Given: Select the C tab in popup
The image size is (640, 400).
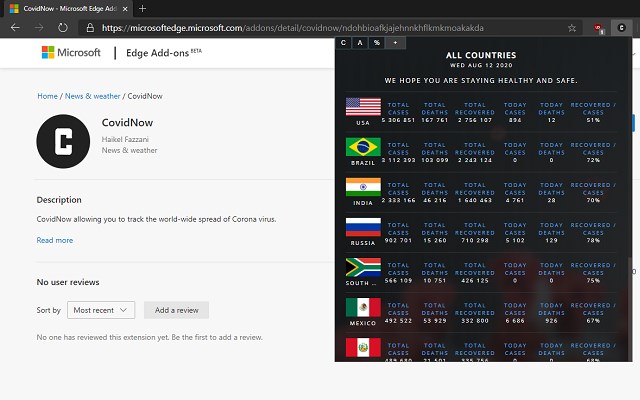Looking at the screenshot, I should [x=343, y=43].
